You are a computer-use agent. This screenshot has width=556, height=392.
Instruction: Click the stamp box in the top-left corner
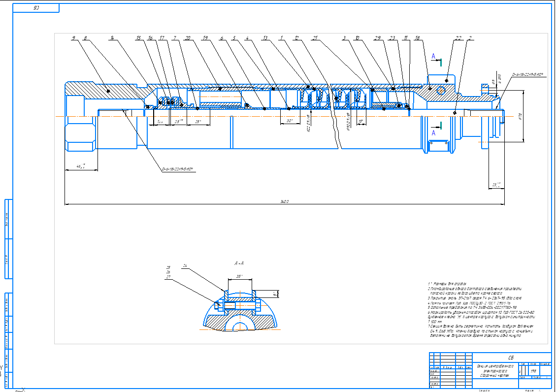pos(36,8)
